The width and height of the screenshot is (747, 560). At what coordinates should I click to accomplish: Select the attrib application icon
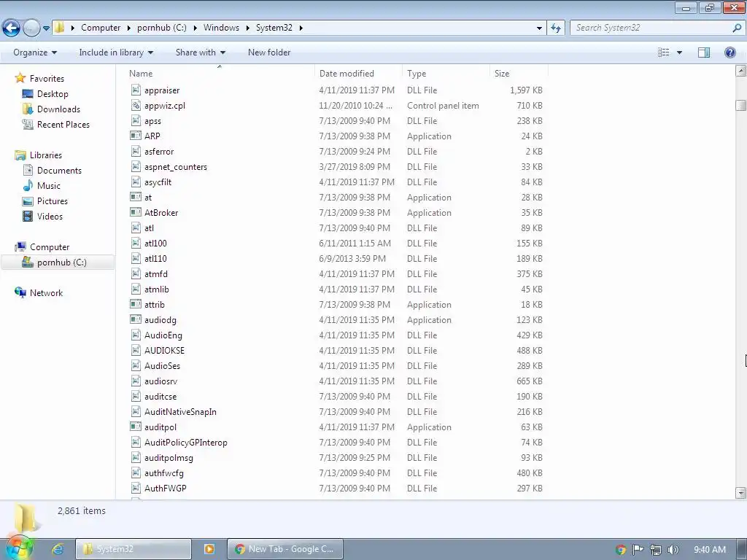tap(136, 304)
